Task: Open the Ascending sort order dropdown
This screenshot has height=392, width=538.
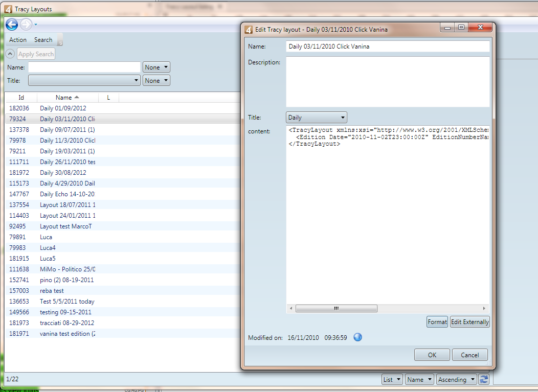Action: click(457, 379)
